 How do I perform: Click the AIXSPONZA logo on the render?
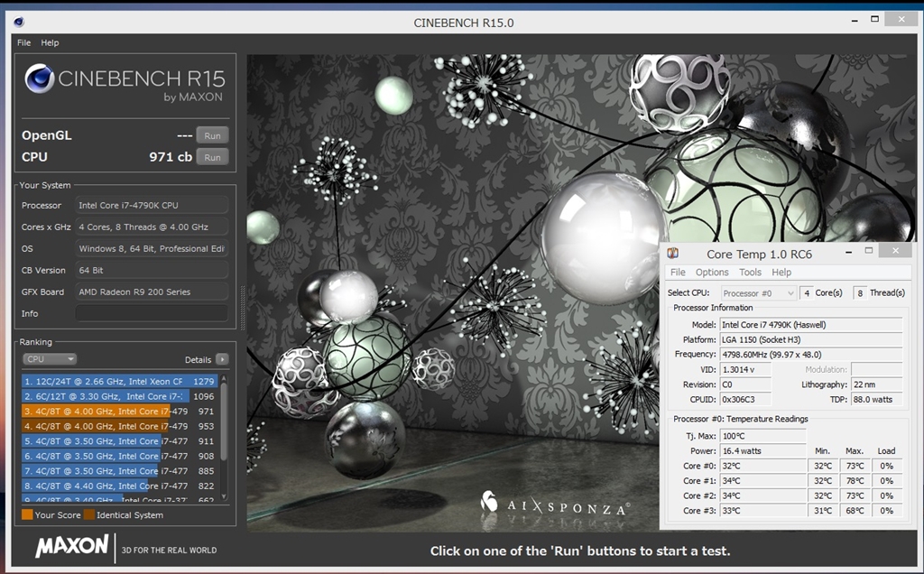tap(555, 506)
